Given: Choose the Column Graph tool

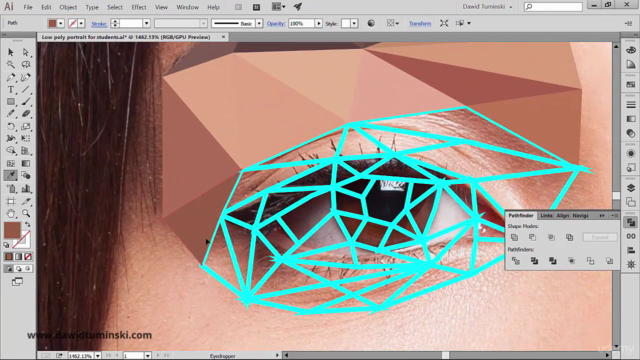Looking at the screenshot, I should [x=26, y=189].
